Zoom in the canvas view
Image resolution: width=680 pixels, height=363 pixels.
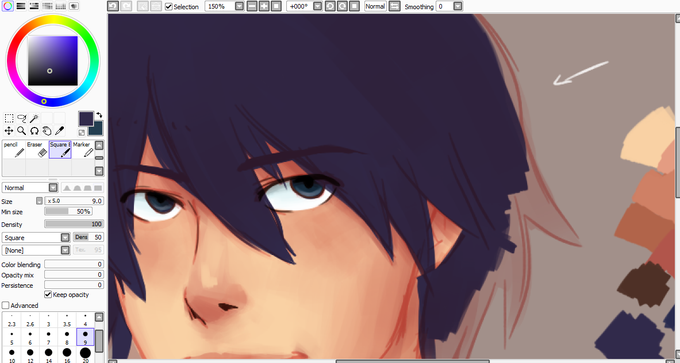(264, 7)
